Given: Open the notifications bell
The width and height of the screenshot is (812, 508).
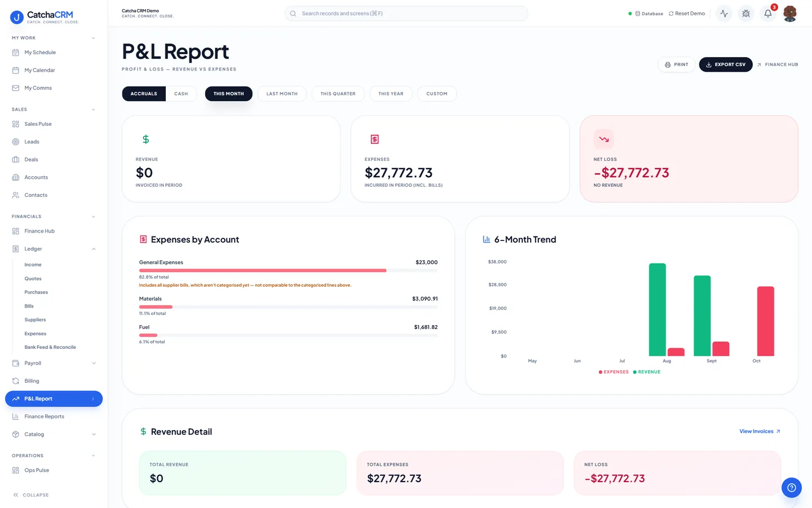Looking at the screenshot, I should pyautogui.click(x=768, y=14).
